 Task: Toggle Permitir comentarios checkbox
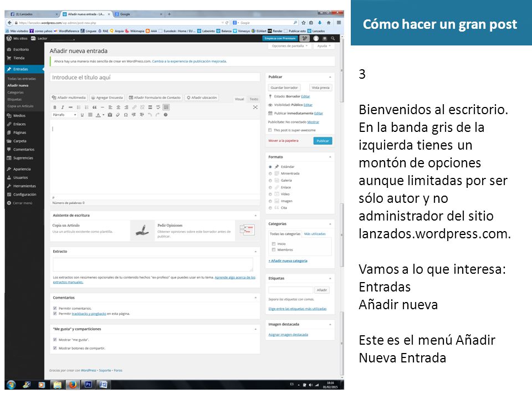pyautogui.click(x=55, y=309)
